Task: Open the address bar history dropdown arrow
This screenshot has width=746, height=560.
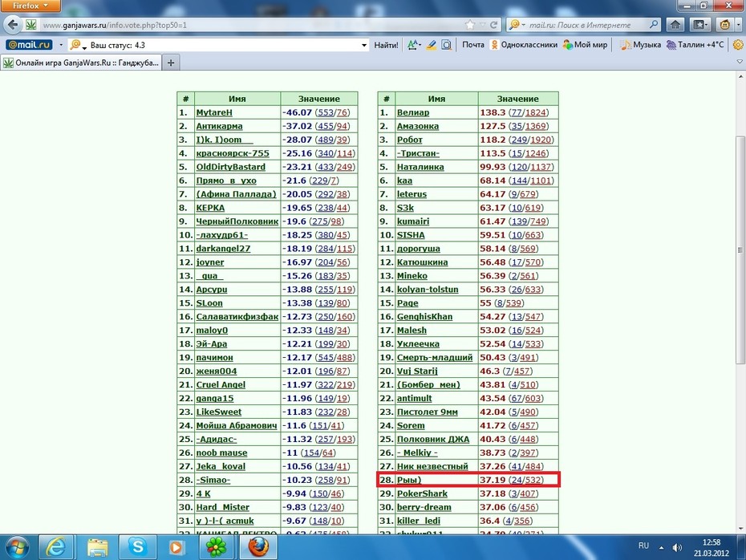Action: coord(482,25)
